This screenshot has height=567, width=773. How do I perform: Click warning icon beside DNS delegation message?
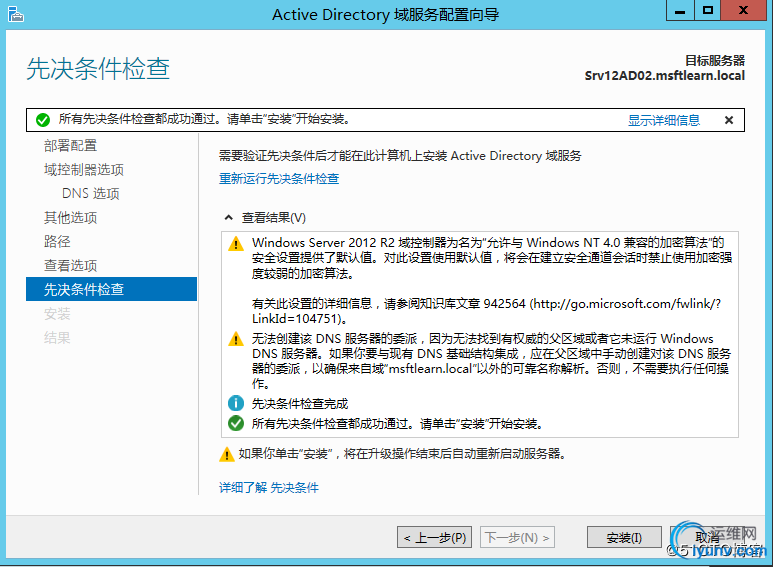(x=236, y=339)
